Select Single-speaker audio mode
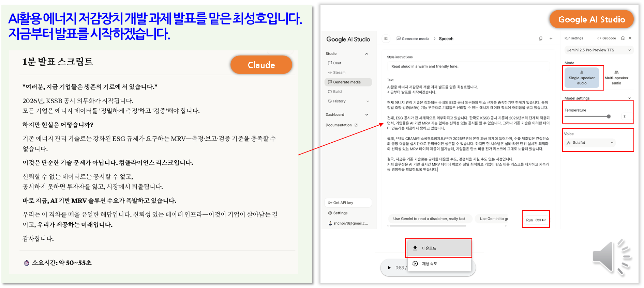 pos(582,78)
